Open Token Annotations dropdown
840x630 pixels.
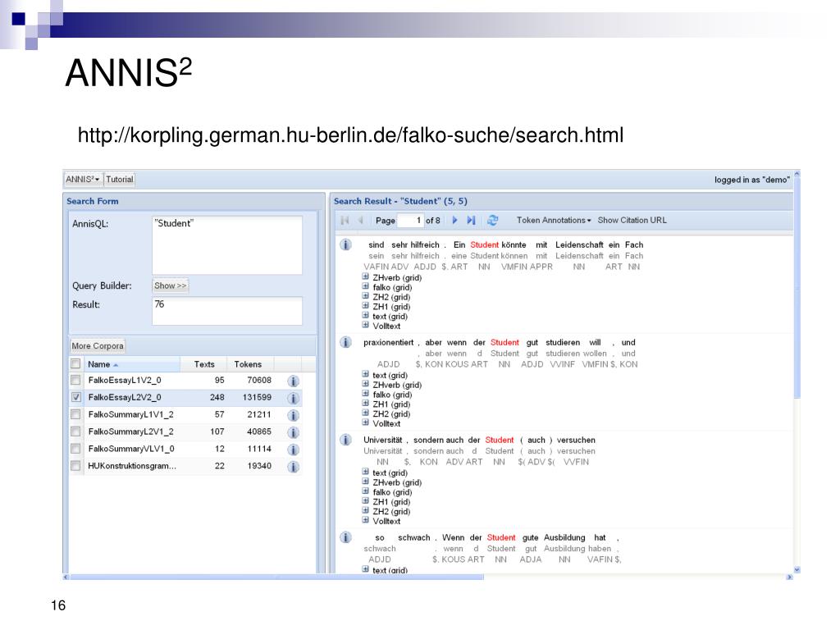(554, 220)
